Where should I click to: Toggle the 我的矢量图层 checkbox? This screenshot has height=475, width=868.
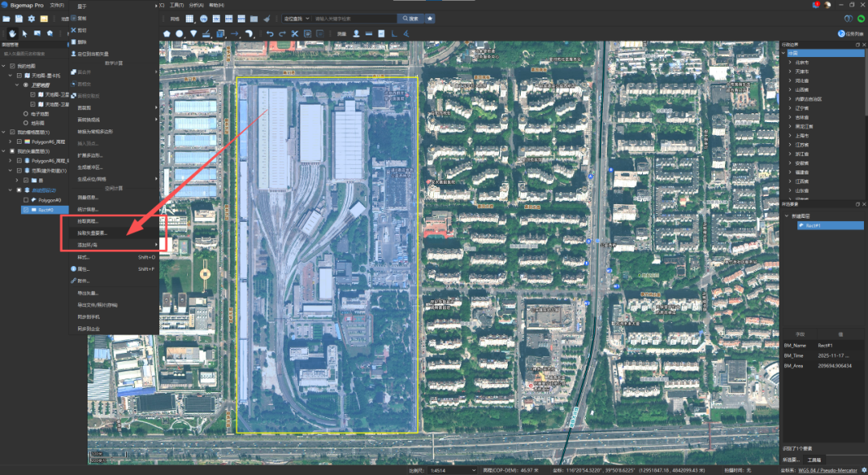(x=13, y=151)
